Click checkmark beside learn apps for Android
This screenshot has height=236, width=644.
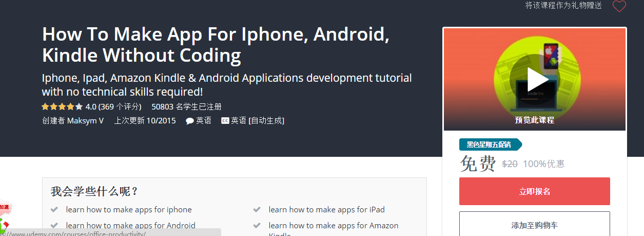click(54, 225)
